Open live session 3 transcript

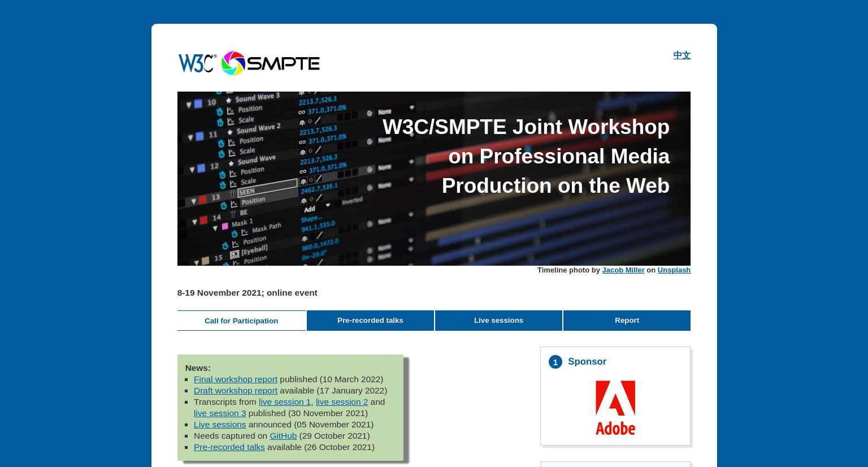[220, 413]
